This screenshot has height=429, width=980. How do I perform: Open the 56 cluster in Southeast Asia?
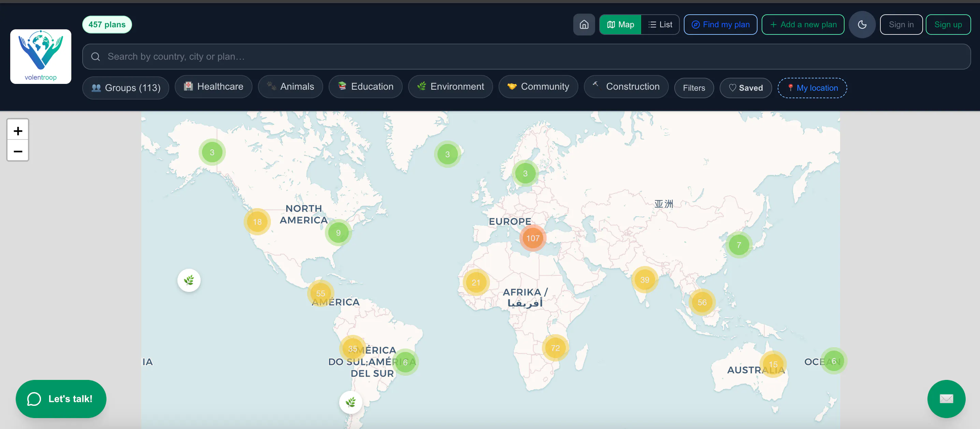click(x=702, y=302)
